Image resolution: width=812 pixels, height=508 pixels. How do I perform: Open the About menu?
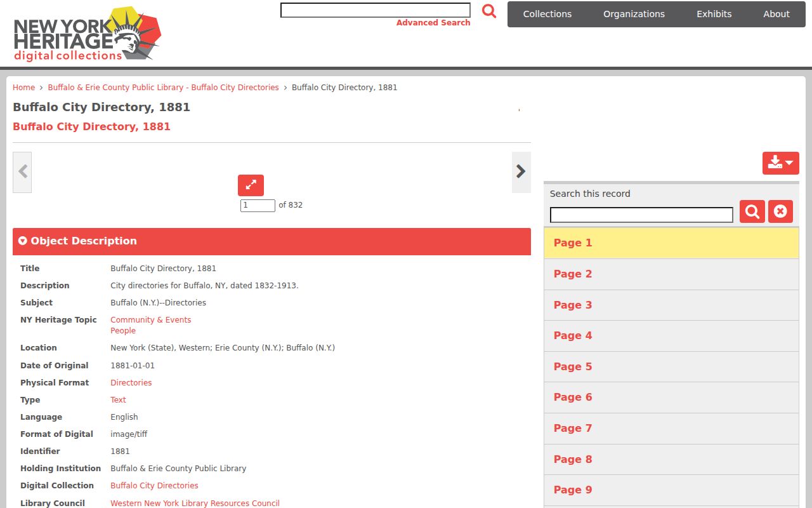776,14
